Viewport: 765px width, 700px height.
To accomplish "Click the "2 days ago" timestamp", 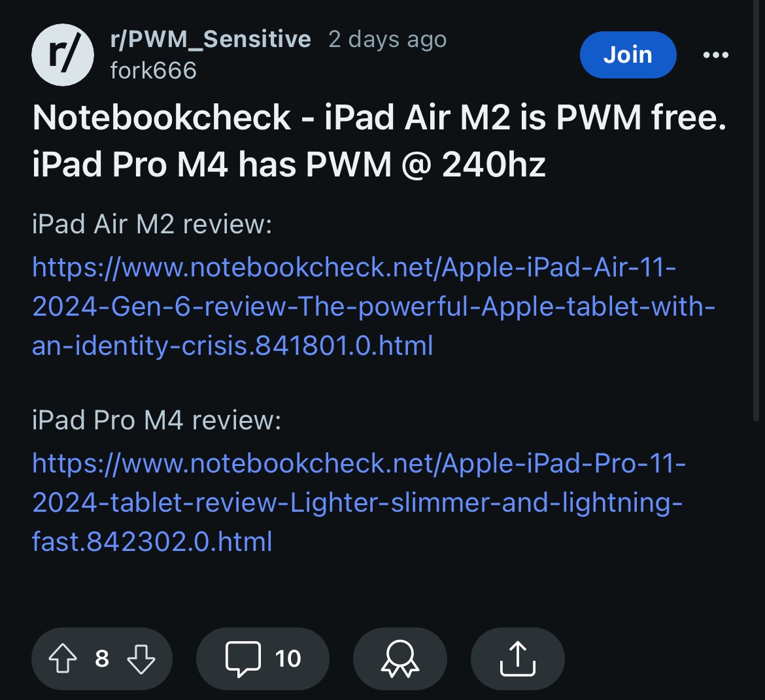I will click(x=387, y=39).
